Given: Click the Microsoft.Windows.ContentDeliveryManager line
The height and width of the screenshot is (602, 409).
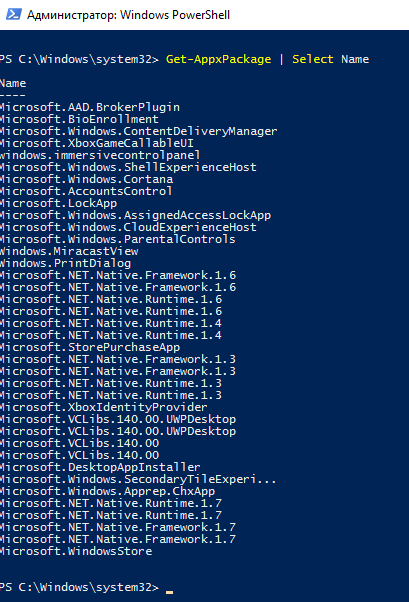Looking at the screenshot, I should click(139, 131).
